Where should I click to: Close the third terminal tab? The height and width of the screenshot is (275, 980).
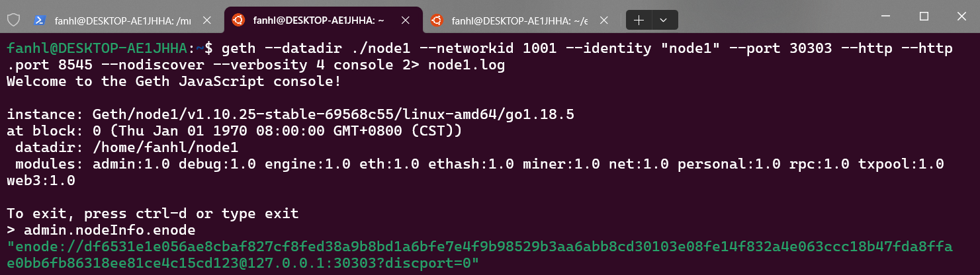[603, 20]
